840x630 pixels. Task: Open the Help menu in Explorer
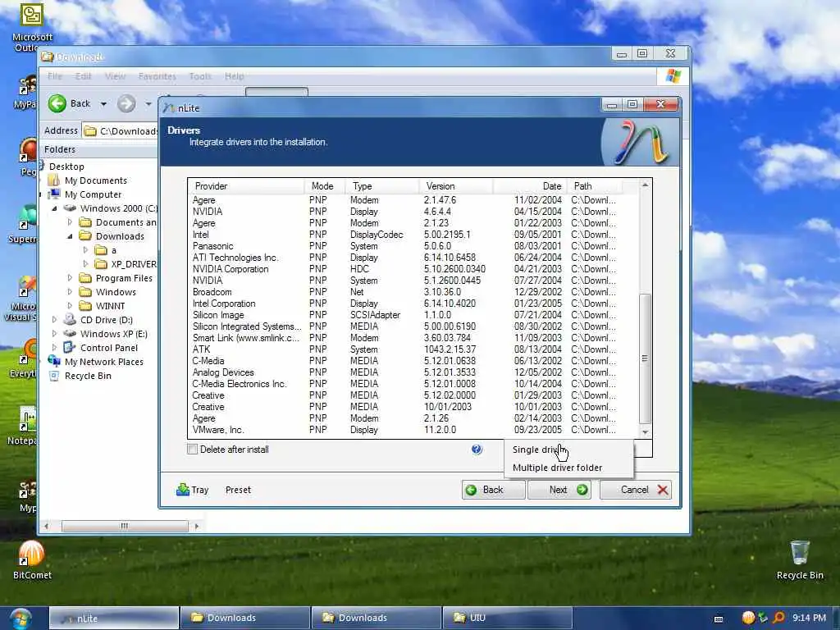tap(234, 76)
